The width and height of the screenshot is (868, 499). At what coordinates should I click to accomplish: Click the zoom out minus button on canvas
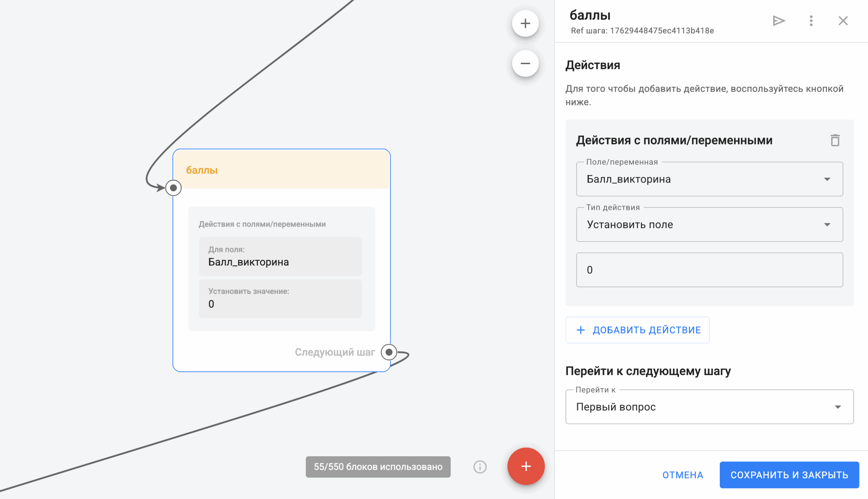525,63
